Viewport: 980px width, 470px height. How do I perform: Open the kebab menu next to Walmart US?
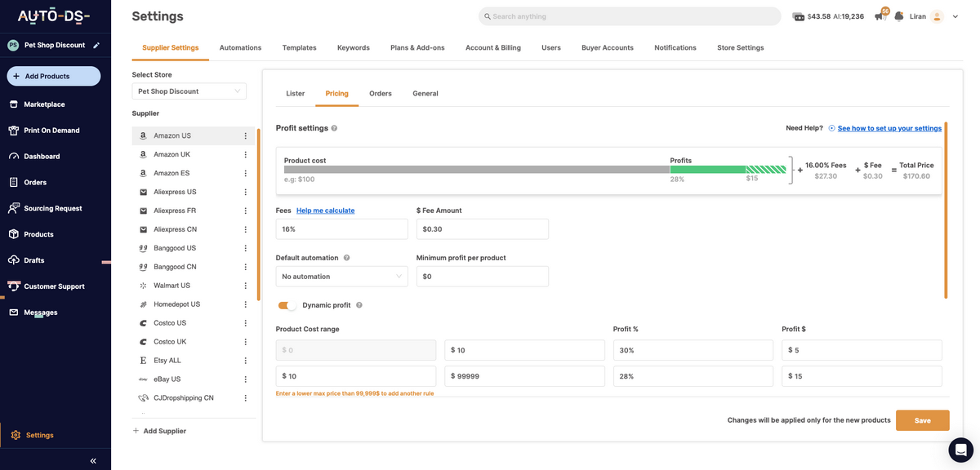245,285
